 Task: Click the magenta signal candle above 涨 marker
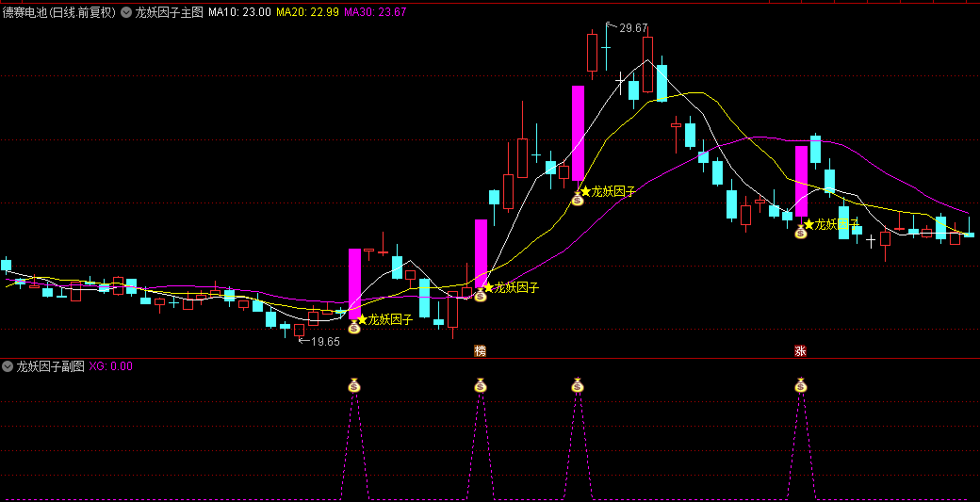[801, 182]
